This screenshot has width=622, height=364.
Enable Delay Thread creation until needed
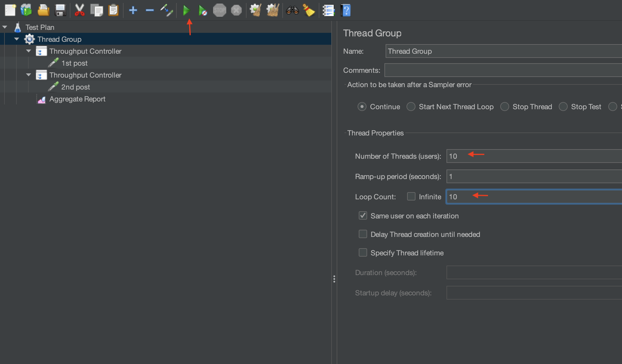click(x=363, y=234)
